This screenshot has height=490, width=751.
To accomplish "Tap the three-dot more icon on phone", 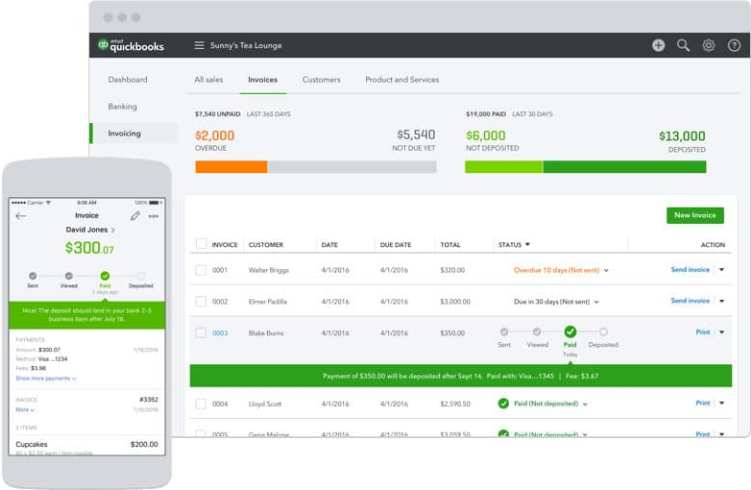I will [153, 216].
